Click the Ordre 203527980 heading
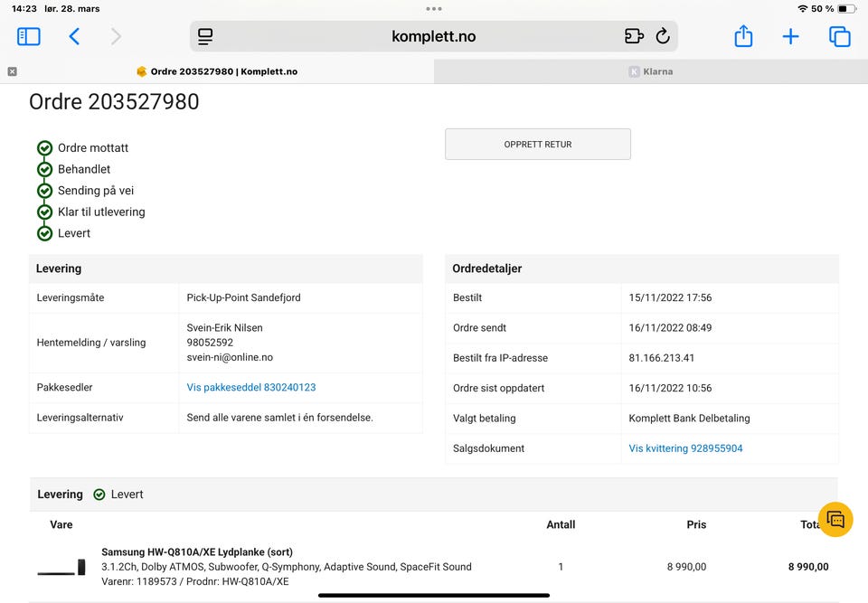The height and width of the screenshot is (603, 868). (114, 102)
